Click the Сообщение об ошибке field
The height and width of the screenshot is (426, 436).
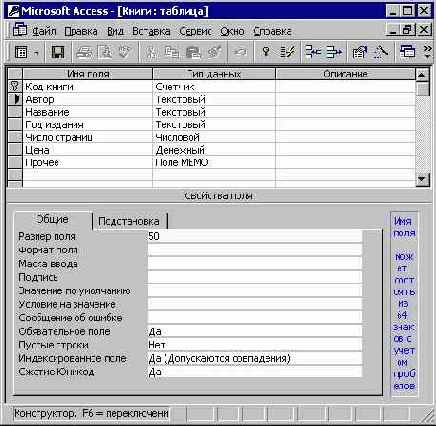click(255, 318)
